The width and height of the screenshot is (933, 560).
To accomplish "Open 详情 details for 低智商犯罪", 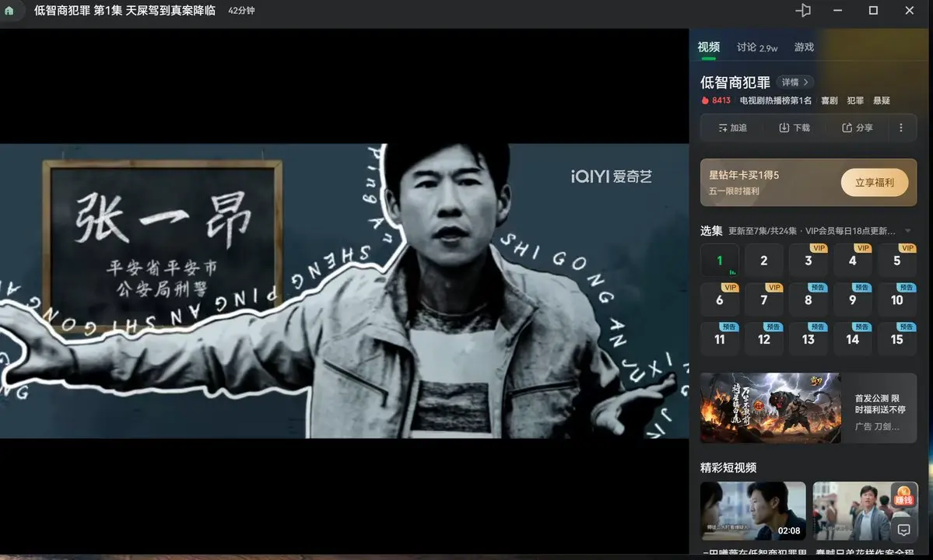I will (x=795, y=82).
